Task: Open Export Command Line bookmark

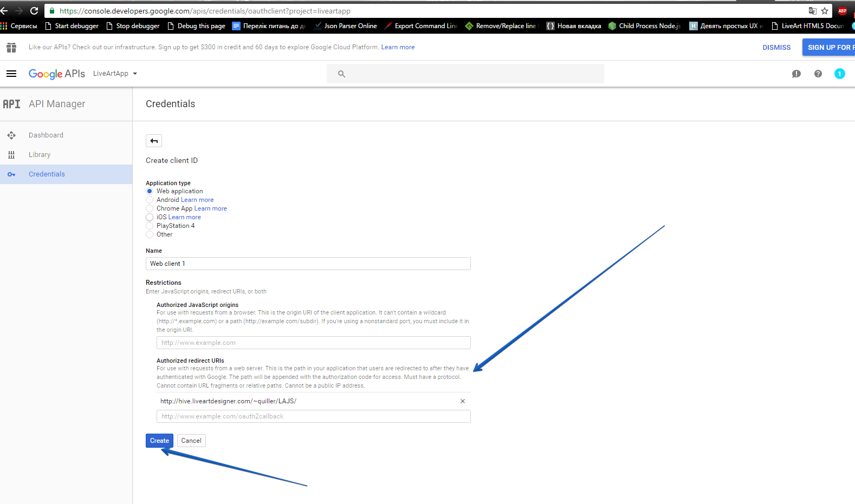Action: tap(420, 26)
